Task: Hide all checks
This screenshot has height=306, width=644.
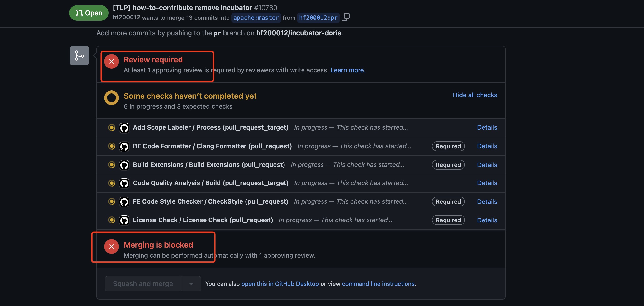Action: click(474, 95)
